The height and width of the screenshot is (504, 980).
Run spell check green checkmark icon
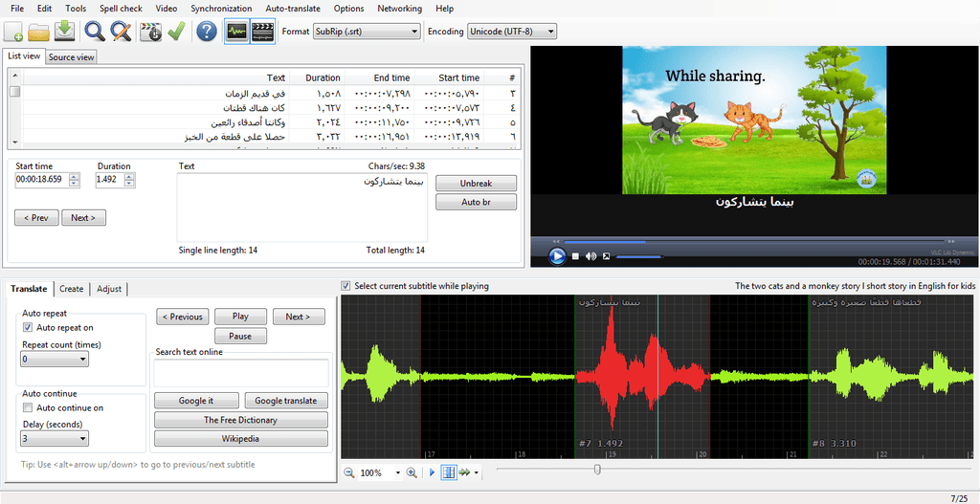point(177,32)
